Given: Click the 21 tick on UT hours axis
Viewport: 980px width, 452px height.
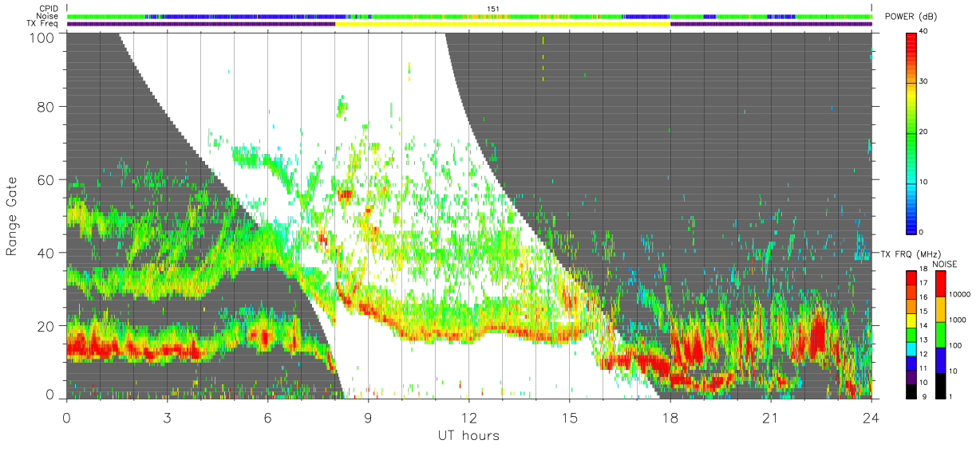Looking at the screenshot, I should click(771, 417).
